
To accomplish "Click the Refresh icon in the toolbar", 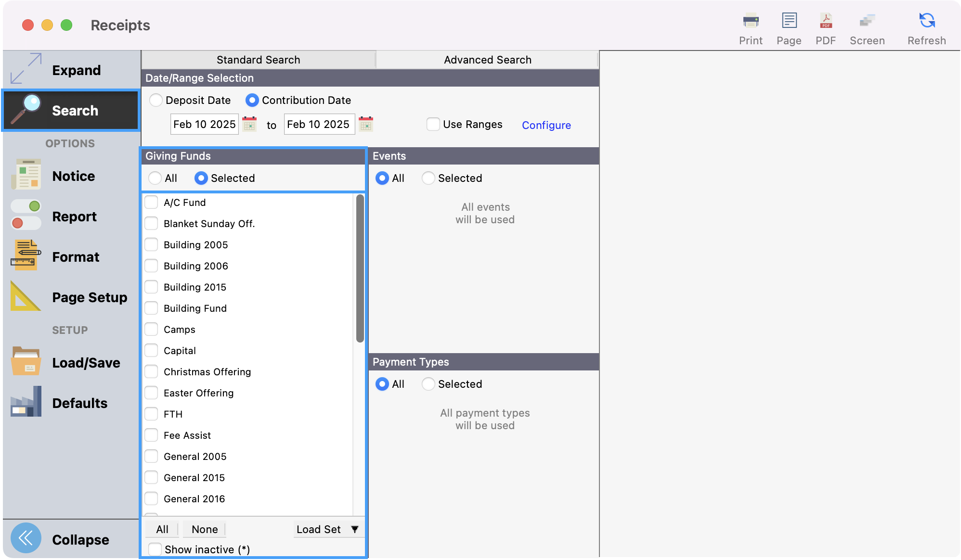I will tap(927, 21).
